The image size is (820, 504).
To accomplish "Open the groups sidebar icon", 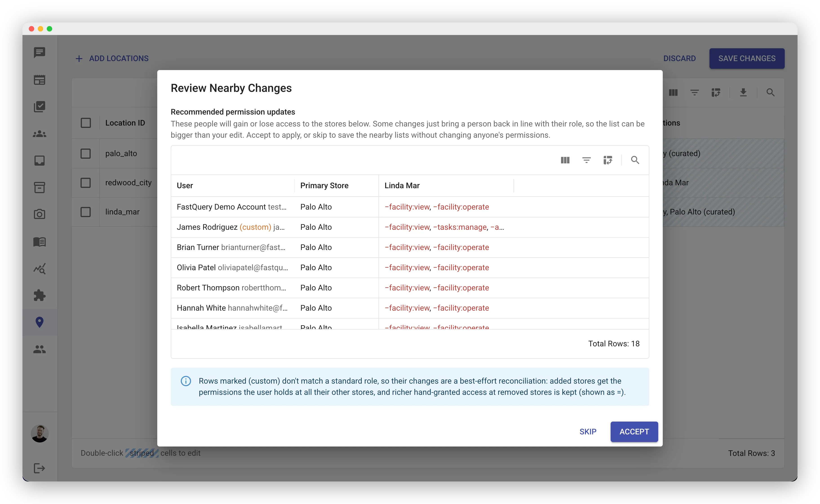I will [x=39, y=134].
